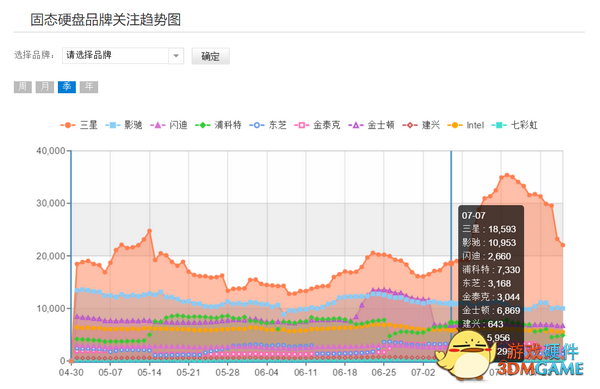Open the brand selection dropdown arrow

176,56
